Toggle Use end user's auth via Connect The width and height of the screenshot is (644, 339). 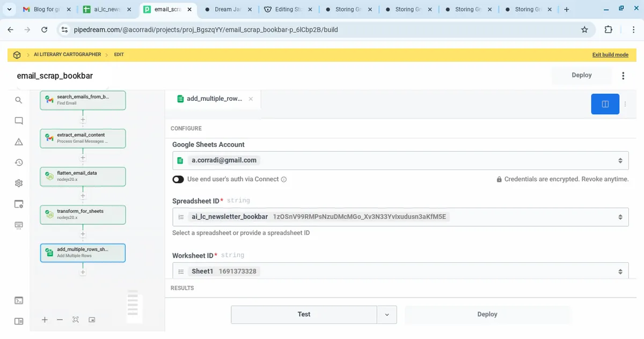[x=178, y=179]
